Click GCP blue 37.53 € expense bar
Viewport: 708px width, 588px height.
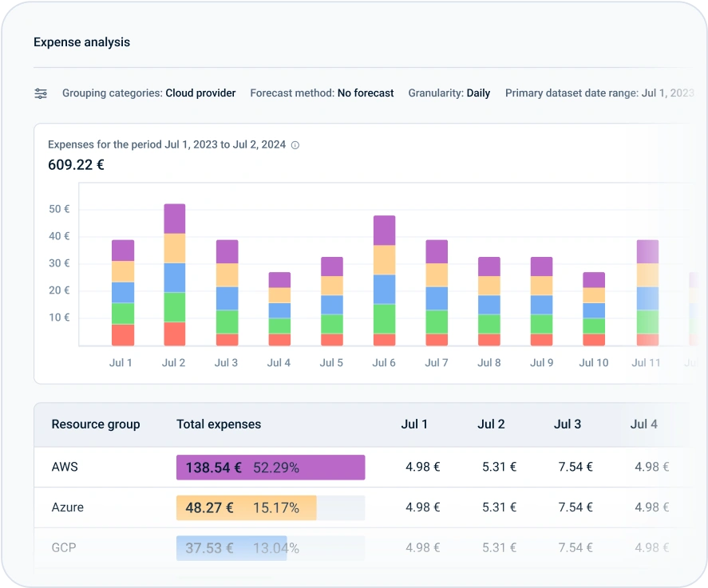pos(231,548)
